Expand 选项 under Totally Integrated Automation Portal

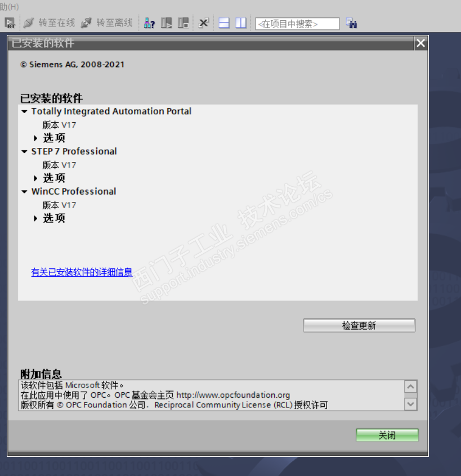click(35, 138)
